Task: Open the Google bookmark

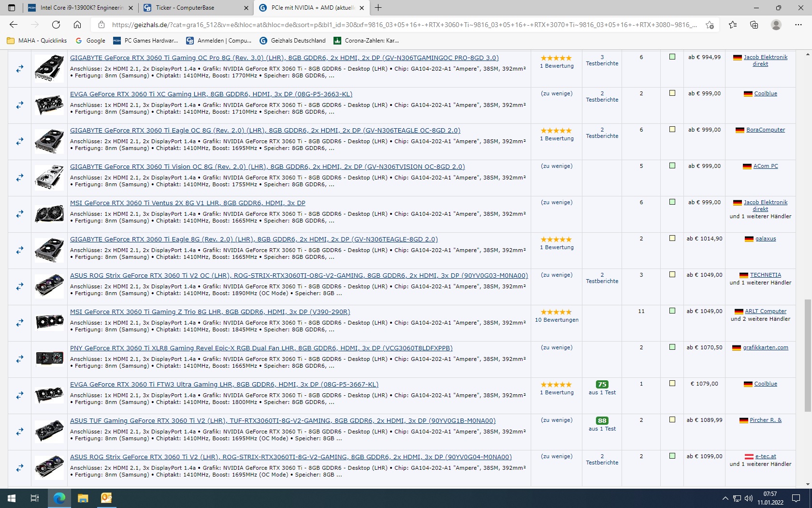Action: click(x=90, y=41)
